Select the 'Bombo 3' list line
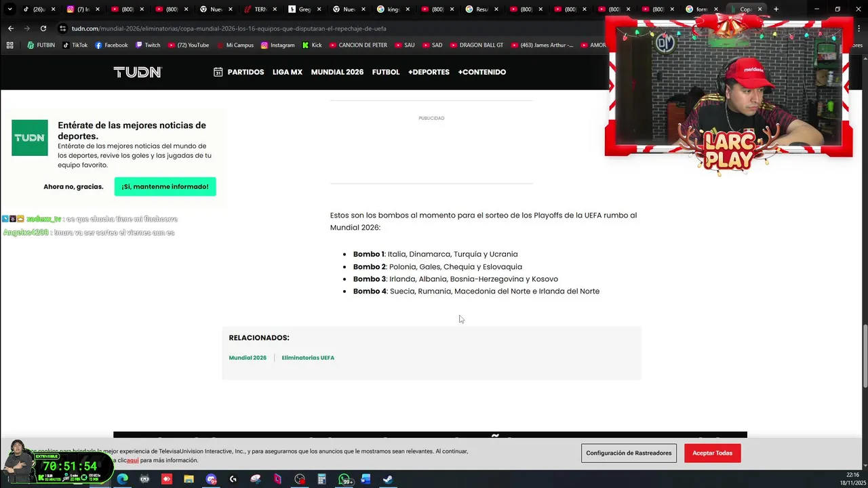This screenshot has height=488, width=868. tap(456, 279)
